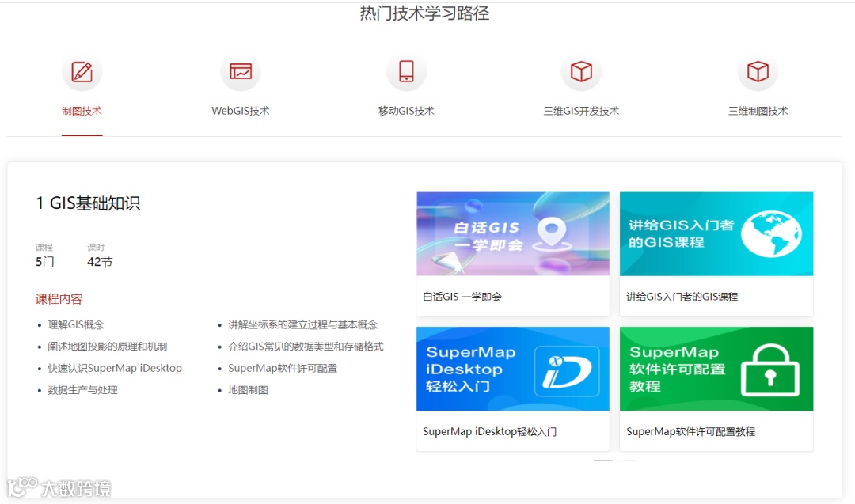Open the SuperMap软件许可配置教程 green lock thumbnail
This screenshot has width=855, height=504.
pos(716,369)
